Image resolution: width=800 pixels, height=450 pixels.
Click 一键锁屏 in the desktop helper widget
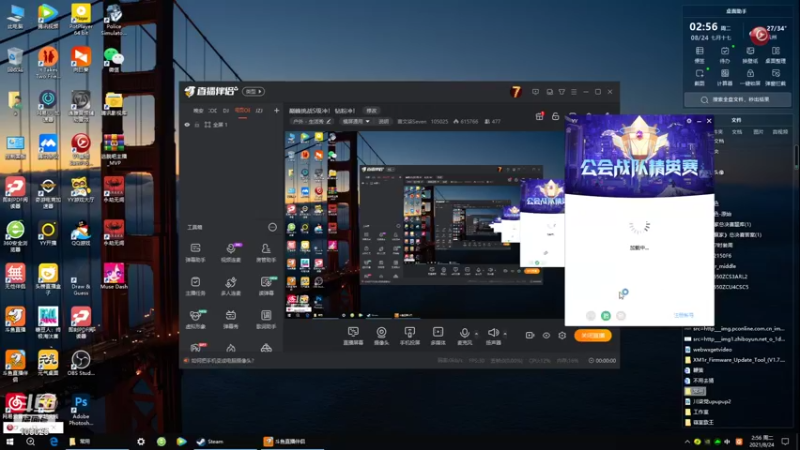coord(750,77)
